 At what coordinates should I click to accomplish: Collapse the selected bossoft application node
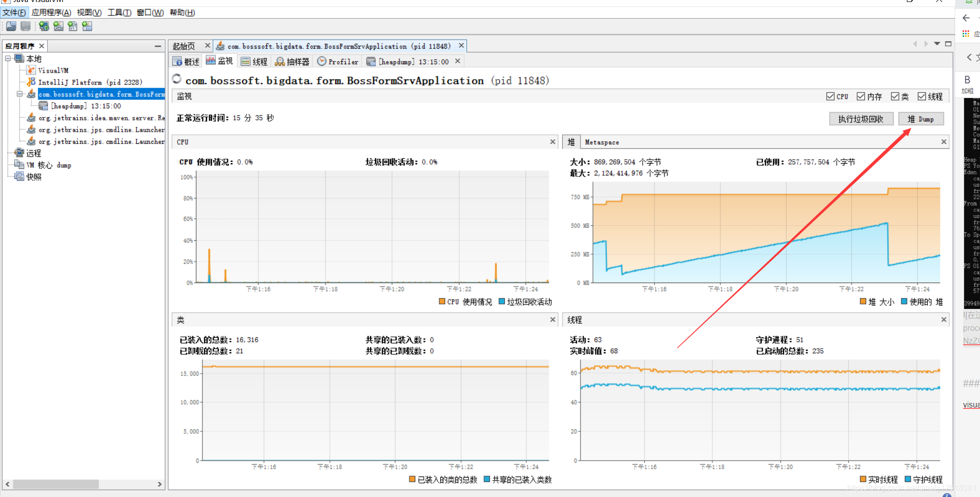pyautogui.click(x=20, y=94)
